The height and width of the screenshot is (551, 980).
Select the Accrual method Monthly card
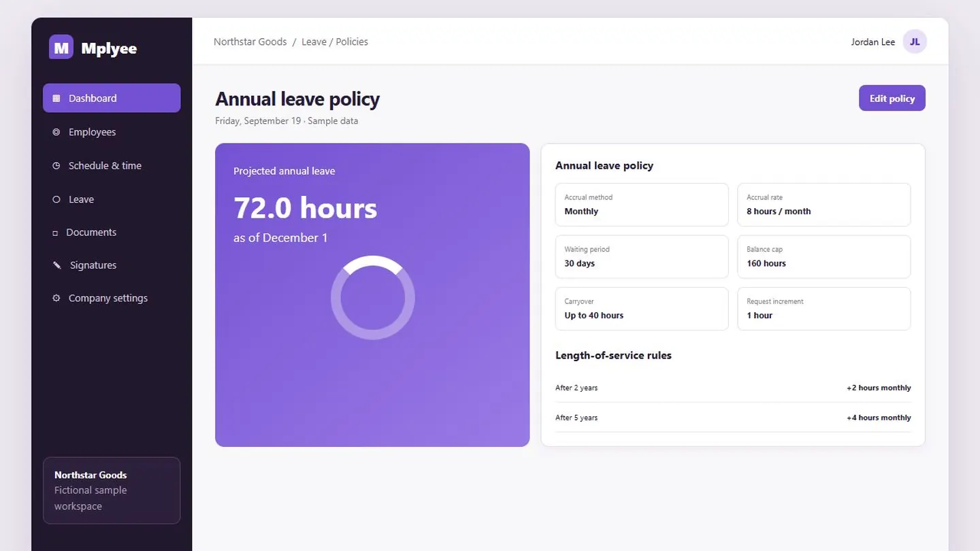[642, 205]
